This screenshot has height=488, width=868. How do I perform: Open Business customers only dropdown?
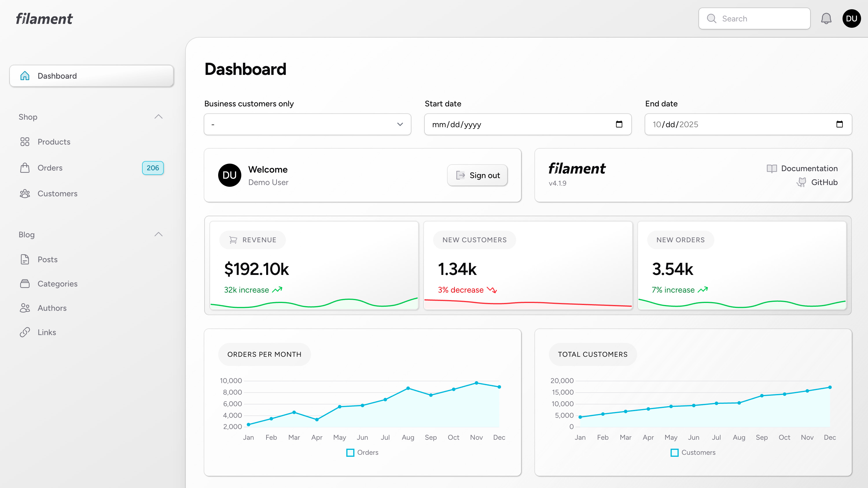click(307, 124)
